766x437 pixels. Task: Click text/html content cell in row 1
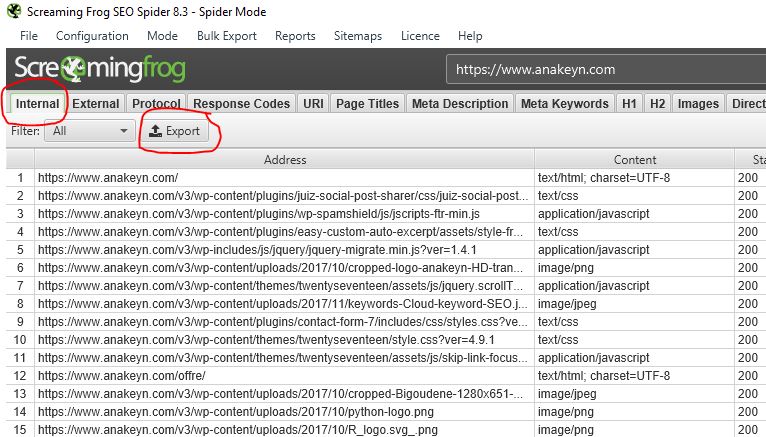click(635, 178)
